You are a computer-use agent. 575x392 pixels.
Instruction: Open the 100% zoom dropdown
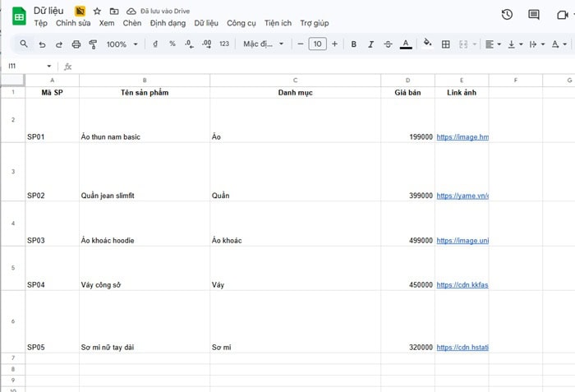tap(122, 44)
